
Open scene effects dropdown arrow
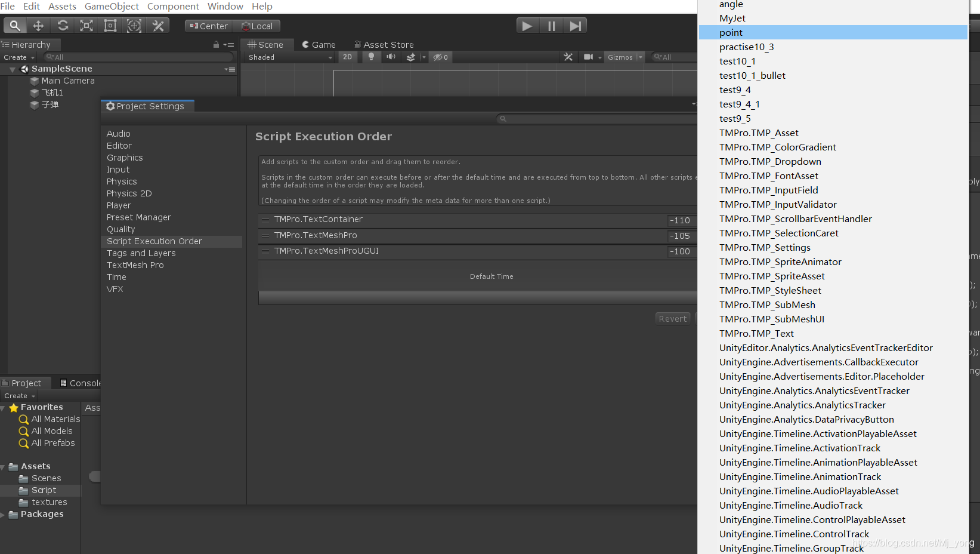click(x=424, y=57)
